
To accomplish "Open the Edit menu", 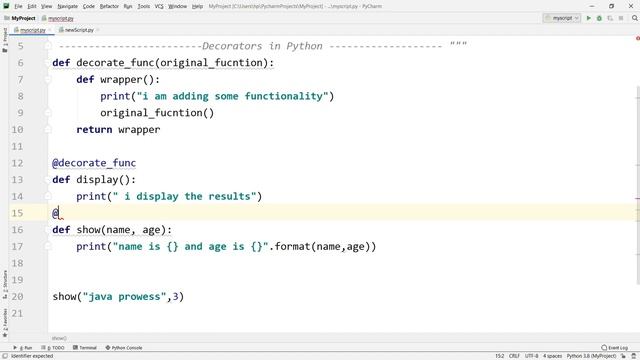I will pos(32,6).
